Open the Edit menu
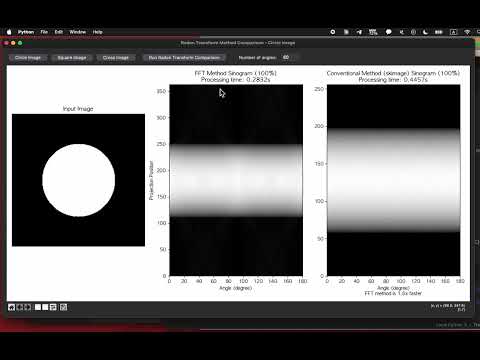Screen dimensions: 480x360 coord(59,32)
